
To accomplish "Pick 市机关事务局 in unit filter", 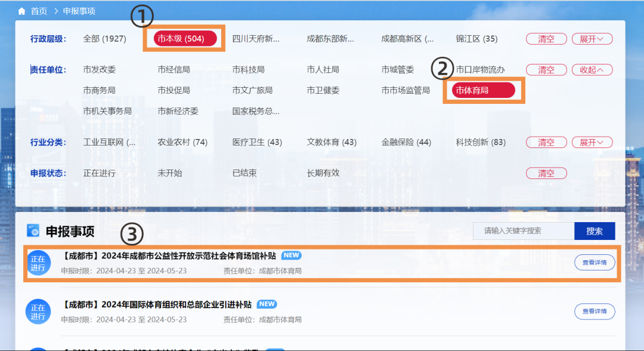I will click(x=107, y=111).
